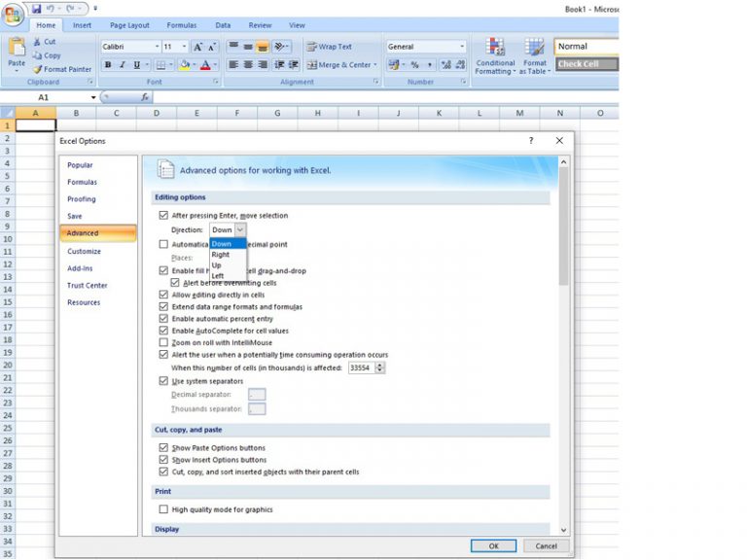747x560 pixels.
Task: Click the Paste clipboard icon
Action: 17,47
